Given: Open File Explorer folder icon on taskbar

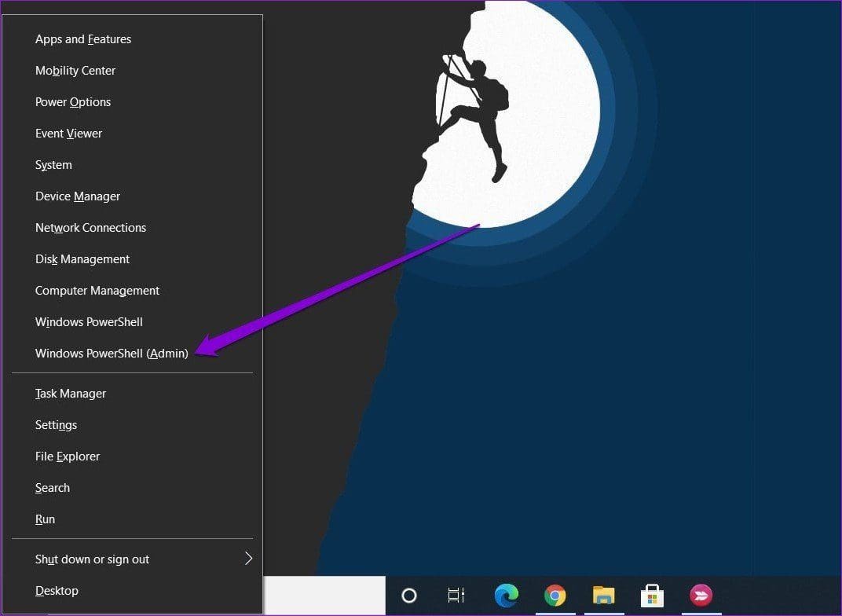Looking at the screenshot, I should click(x=603, y=595).
